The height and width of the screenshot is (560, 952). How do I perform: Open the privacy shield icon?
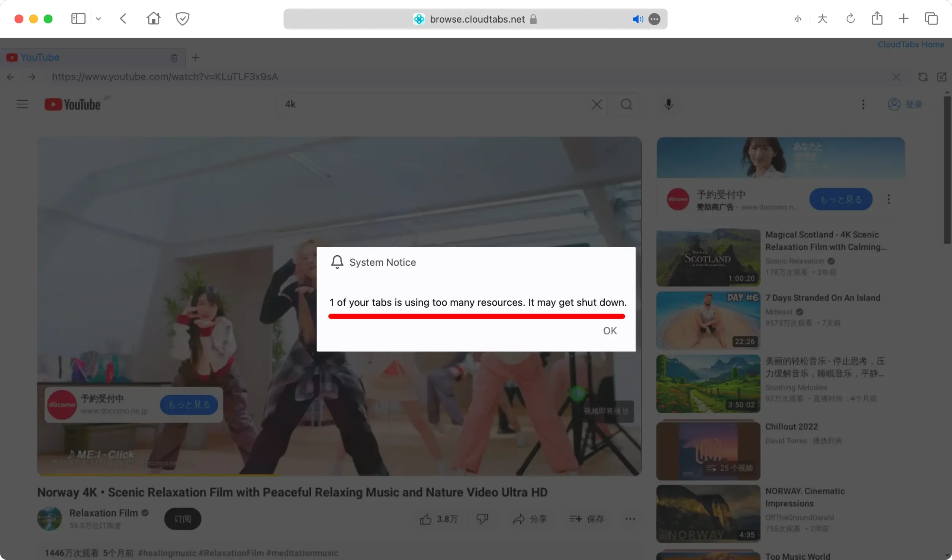coord(183,19)
